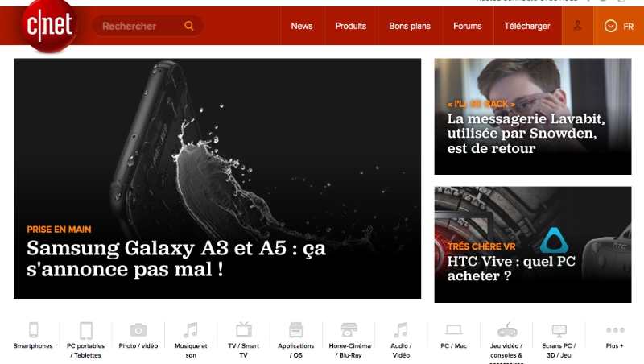
Task: Click the Applications / OS label
Action: 295,350
